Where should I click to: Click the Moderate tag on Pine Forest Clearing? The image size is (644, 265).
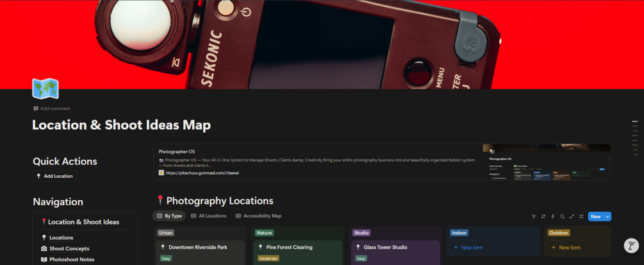tap(268, 259)
